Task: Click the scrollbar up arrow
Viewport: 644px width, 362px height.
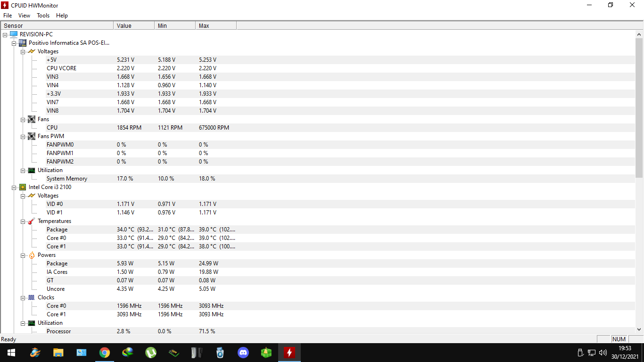Action: coord(639,34)
